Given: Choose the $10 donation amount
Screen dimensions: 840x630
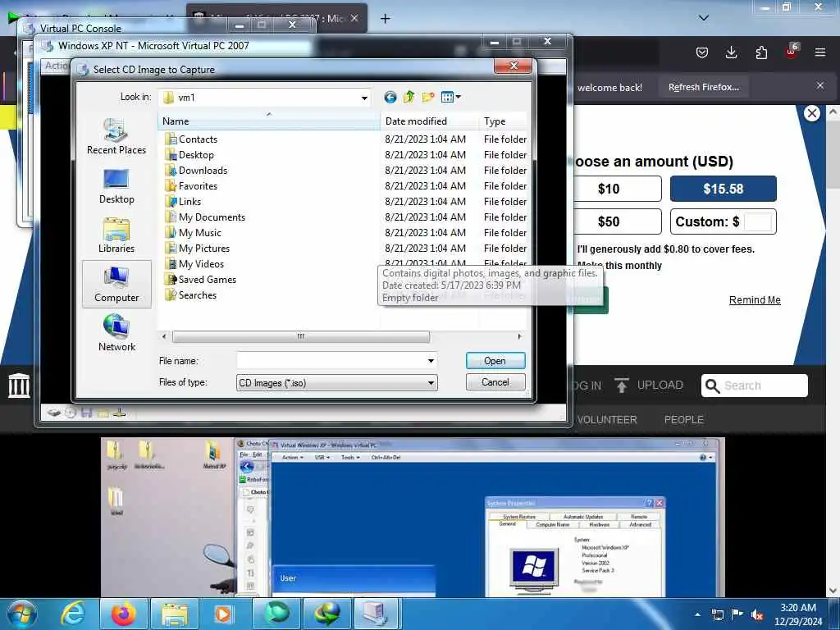Looking at the screenshot, I should click(617, 189).
